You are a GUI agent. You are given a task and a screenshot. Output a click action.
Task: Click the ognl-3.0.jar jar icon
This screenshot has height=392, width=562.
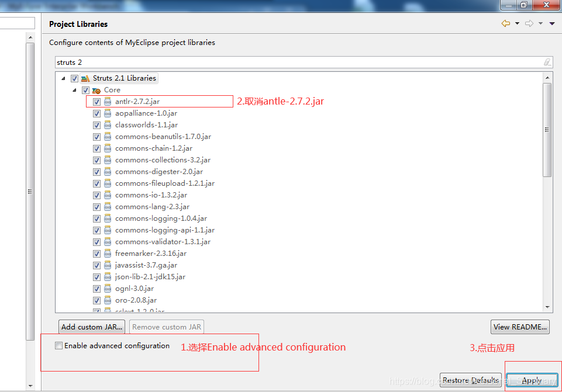click(x=108, y=289)
